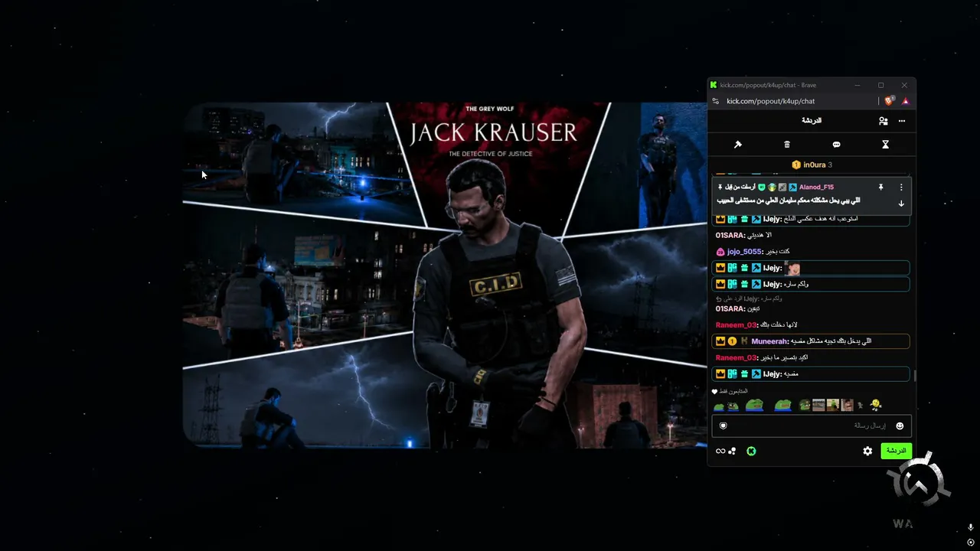
Task: Click the reply reference line above 01SARA's message
Action: (x=749, y=298)
